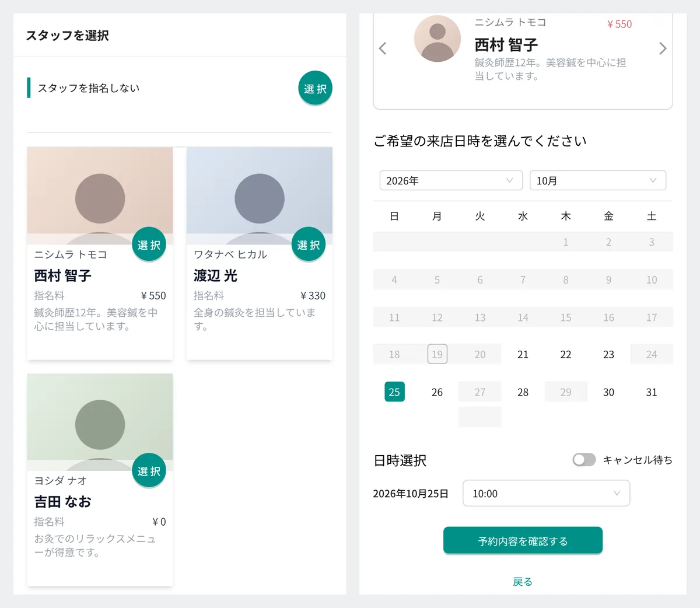Select staff 吉田 なお on card
700x608 pixels.
point(149,470)
